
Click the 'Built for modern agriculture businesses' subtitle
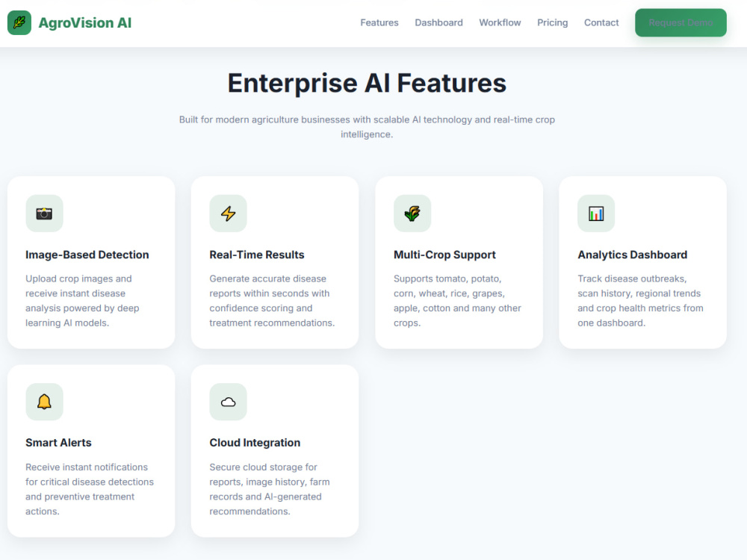coord(367,127)
